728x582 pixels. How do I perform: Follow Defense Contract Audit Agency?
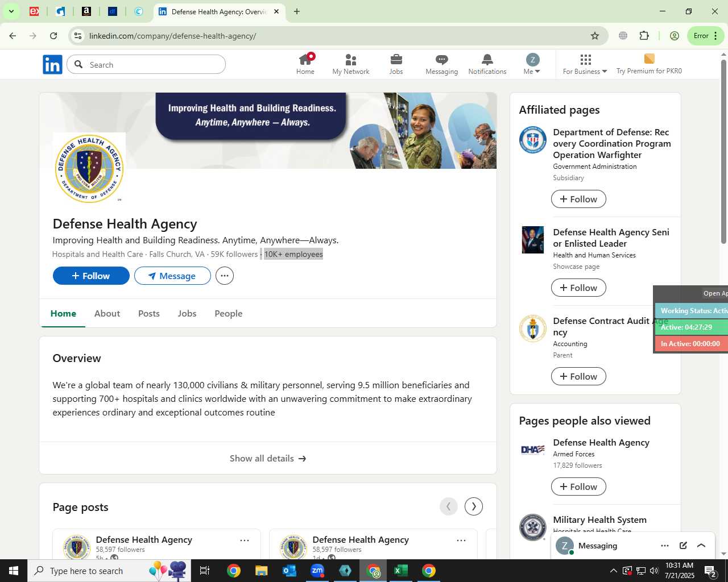click(578, 376)
